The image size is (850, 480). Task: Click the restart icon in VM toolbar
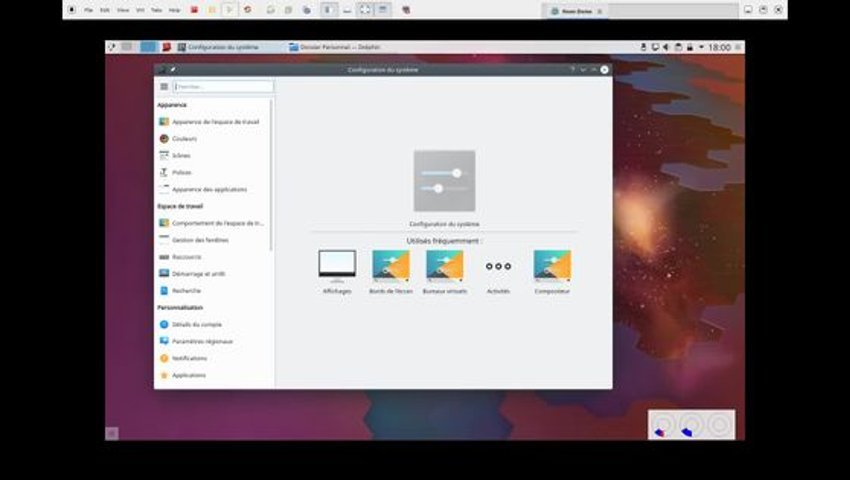coord(248,10)
